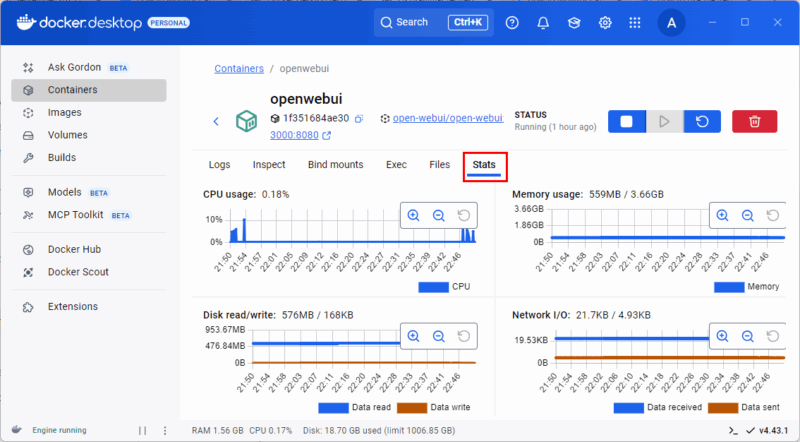Zoom in on the Disk read/write chart
The width and height of the screenshot is (800, 442).
(x=413, y=336)
